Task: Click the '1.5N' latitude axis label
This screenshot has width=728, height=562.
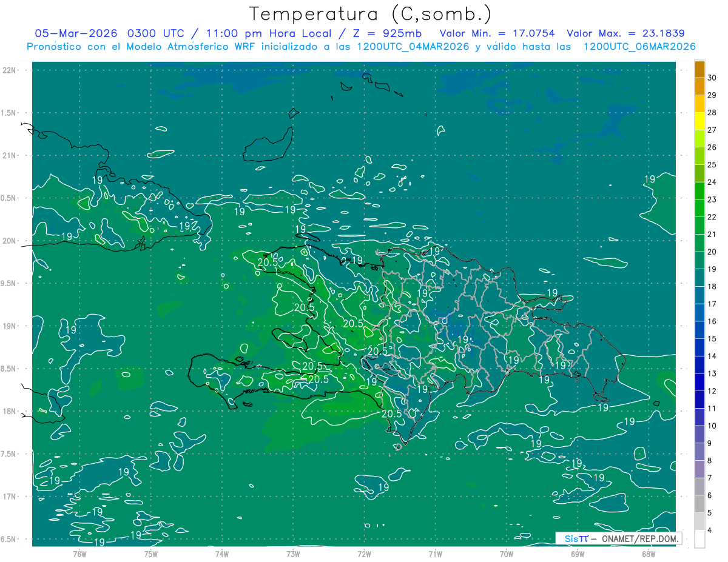Action: [9, 113]
